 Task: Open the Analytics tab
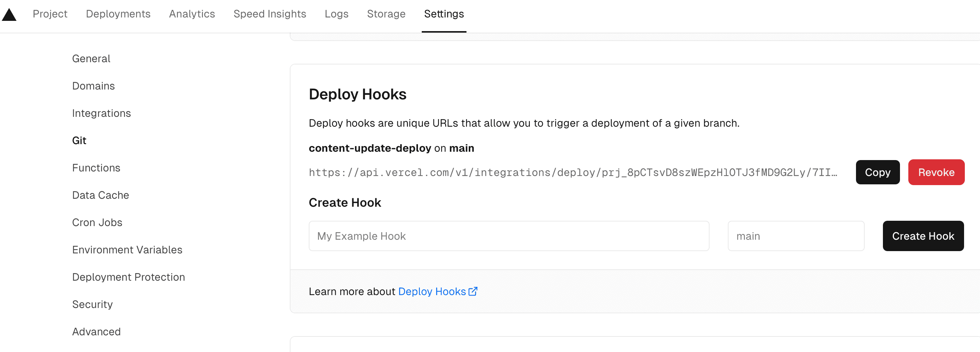(192, 14)
